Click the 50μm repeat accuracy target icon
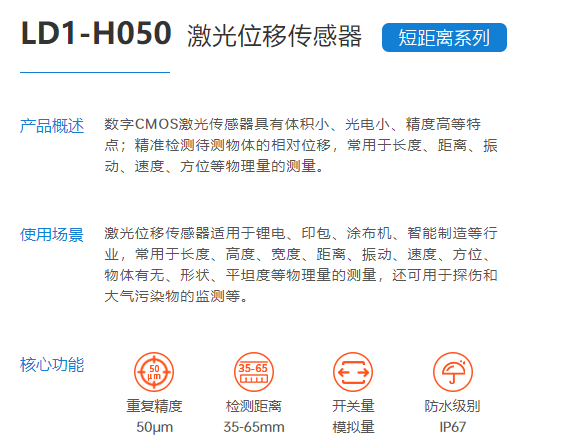 coord(154,372)
